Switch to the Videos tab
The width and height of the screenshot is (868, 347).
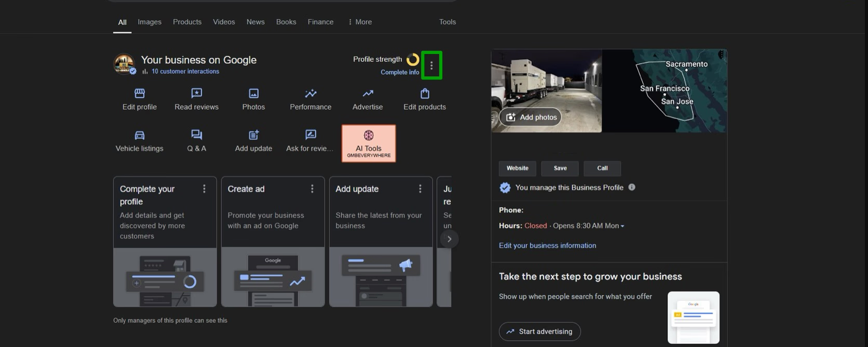(x=224, y=22)
